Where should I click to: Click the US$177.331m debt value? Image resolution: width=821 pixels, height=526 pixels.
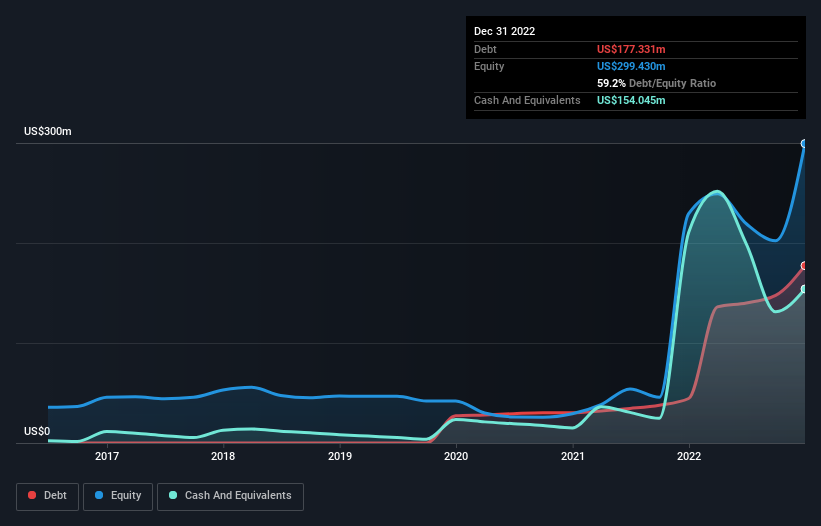click(631, 49)
